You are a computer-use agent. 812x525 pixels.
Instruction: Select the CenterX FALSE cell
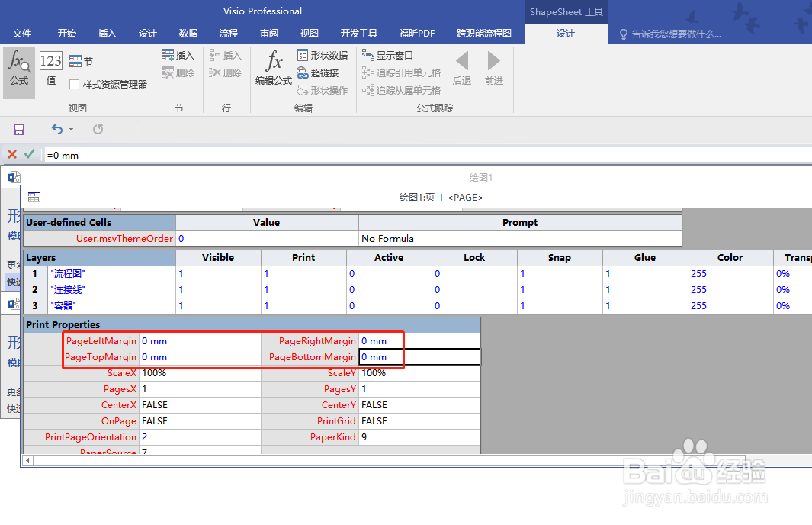(x=200, y=405)
